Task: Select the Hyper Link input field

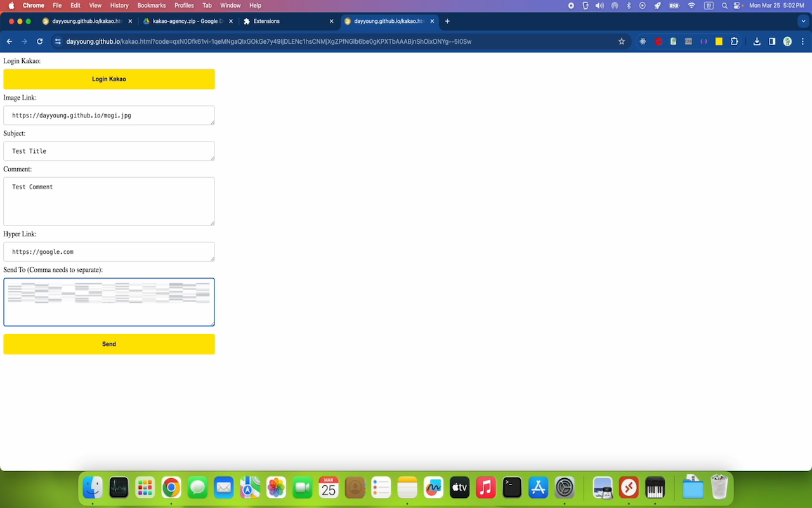Action: [x=109, y=251]
